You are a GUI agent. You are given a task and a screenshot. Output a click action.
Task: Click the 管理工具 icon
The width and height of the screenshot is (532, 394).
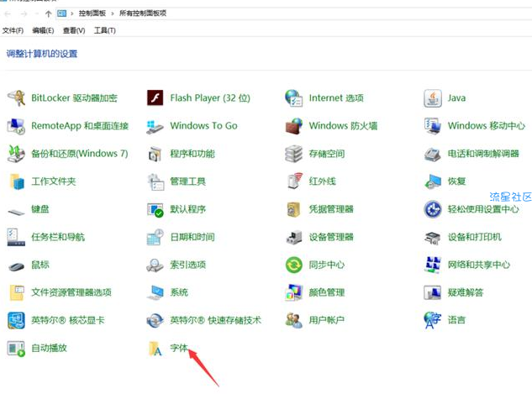(x=155, y=181)
